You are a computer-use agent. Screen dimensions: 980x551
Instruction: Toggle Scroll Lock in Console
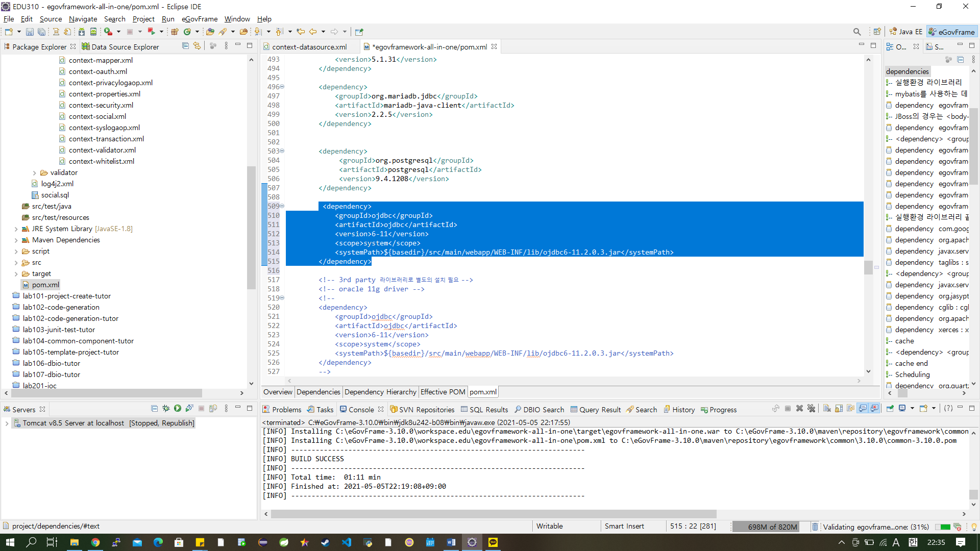coord(839,408)
